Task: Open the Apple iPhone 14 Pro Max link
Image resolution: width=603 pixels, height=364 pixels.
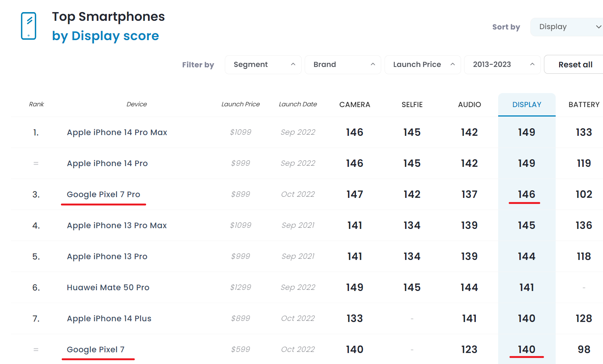Action: click(117, 132)
